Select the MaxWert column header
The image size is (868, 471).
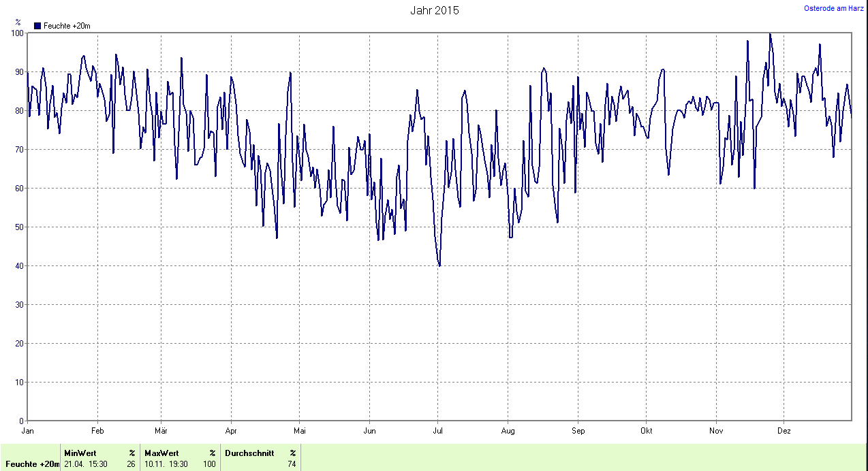point(161,453)
